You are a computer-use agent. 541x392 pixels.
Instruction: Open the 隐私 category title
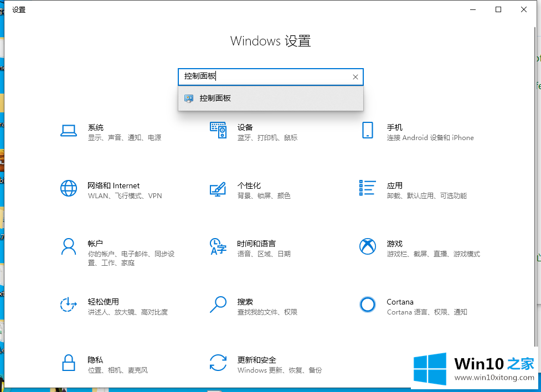pyautogui.click(x=95, y=360)
